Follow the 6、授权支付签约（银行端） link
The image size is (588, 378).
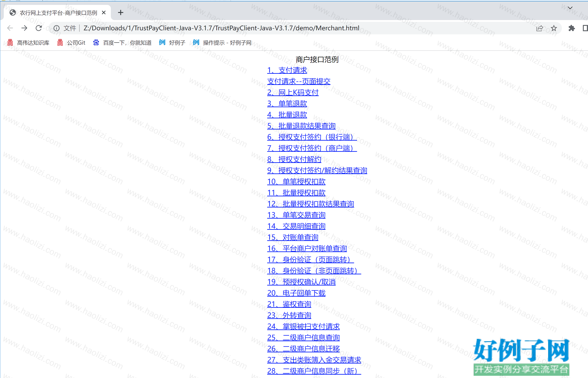(x=312, y=137)
